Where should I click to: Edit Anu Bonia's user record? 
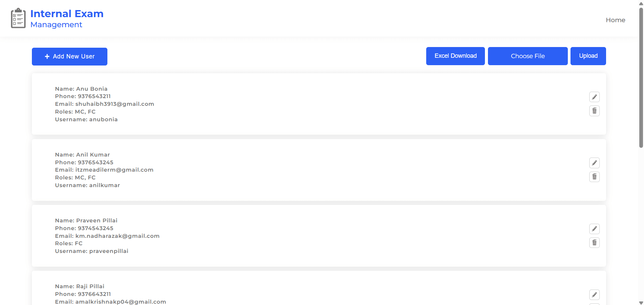coord(594,97)
